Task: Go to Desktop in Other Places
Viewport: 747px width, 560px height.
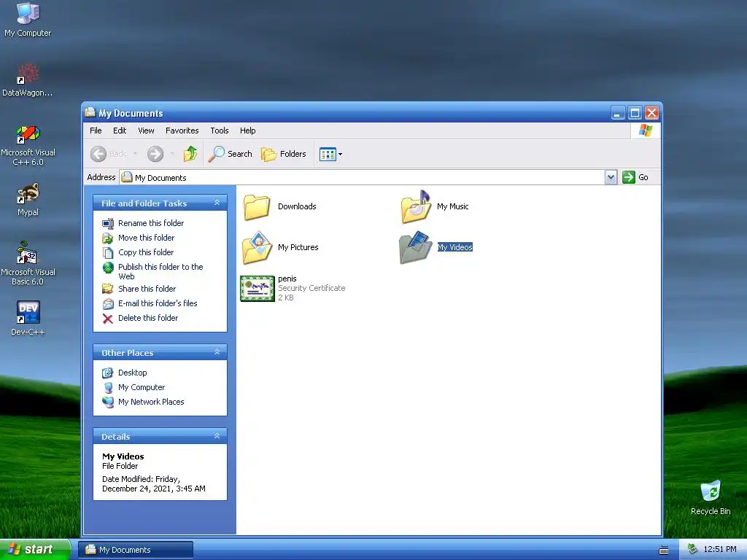Action: (x=133, y=373)
